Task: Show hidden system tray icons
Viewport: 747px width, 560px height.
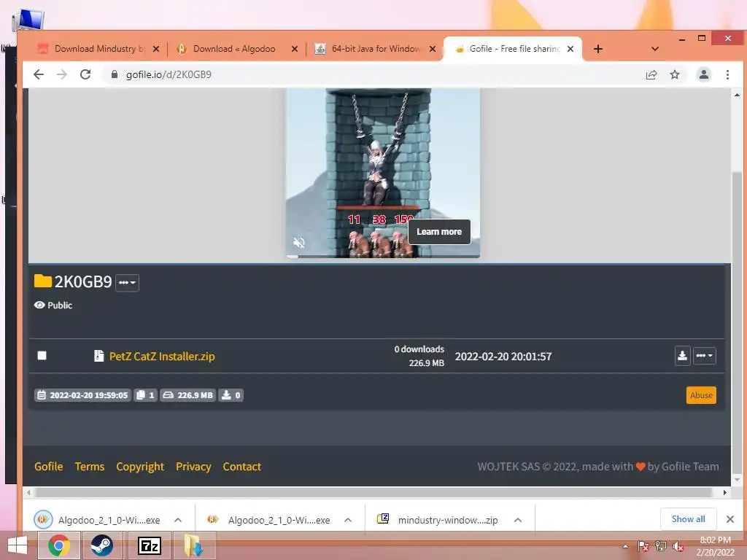Action: click(x=625, y=546)
